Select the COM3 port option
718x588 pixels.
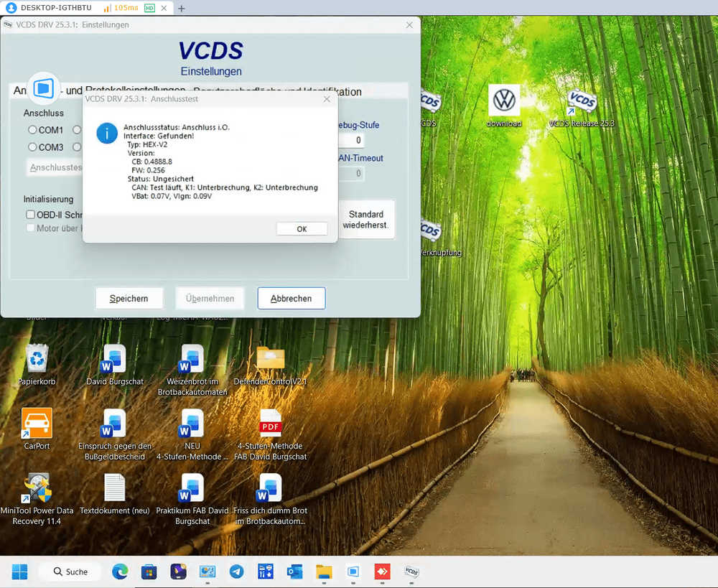click(x=32, y=147)
